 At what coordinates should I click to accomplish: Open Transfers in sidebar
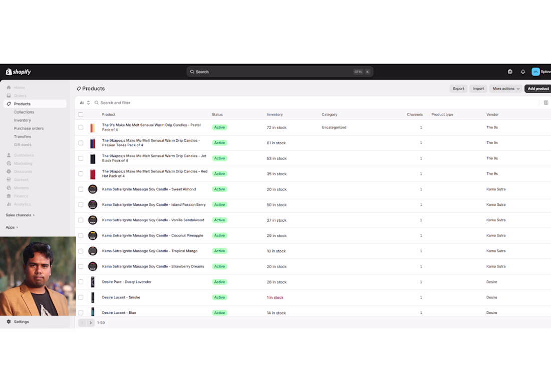23,137
